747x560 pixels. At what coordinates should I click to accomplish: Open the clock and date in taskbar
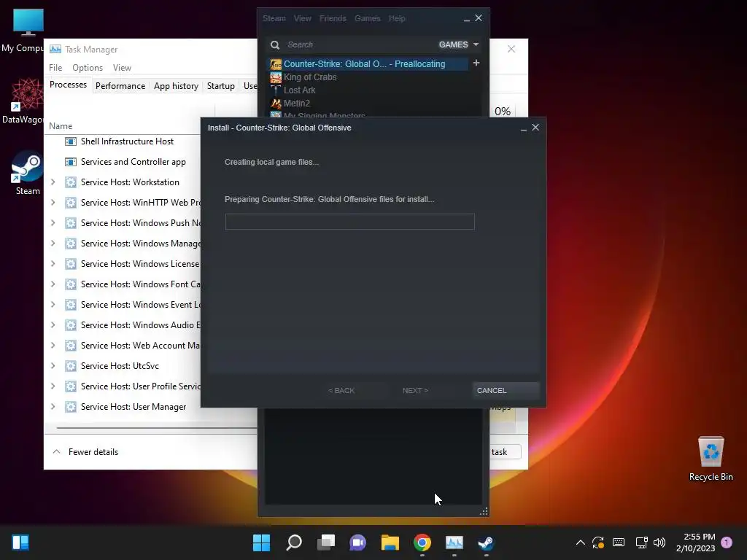pyautogui.click(x=695, y=542)
